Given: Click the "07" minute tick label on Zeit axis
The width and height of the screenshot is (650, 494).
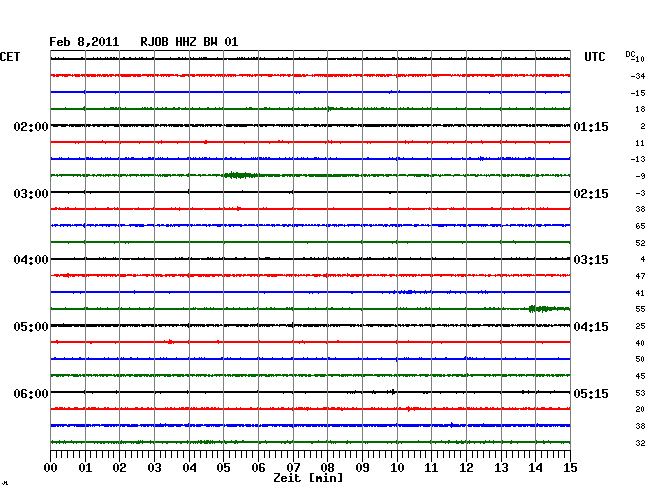Looking at the screenshot, I should click(x=293, y=468).
